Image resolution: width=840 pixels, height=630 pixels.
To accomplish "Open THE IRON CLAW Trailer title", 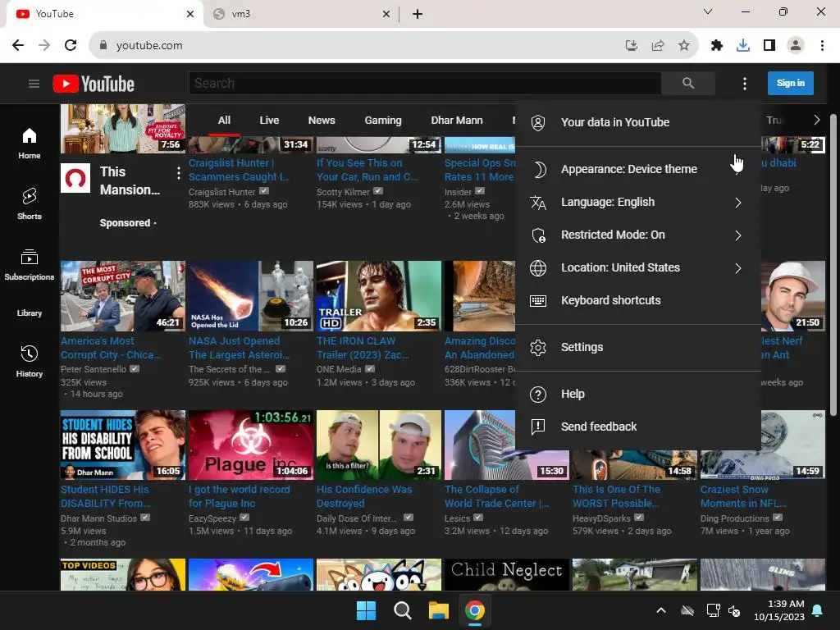I will click(363, 348).
